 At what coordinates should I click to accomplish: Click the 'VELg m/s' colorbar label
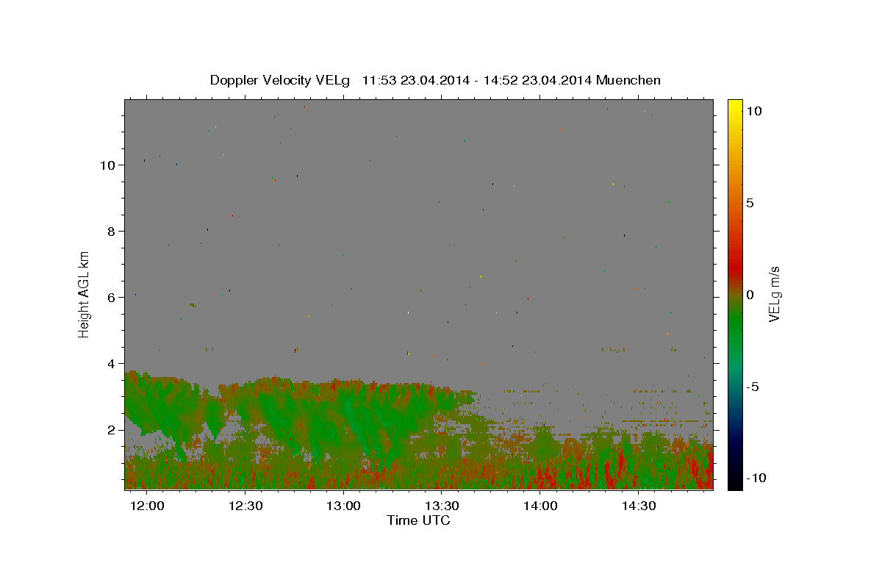(774, 294)
